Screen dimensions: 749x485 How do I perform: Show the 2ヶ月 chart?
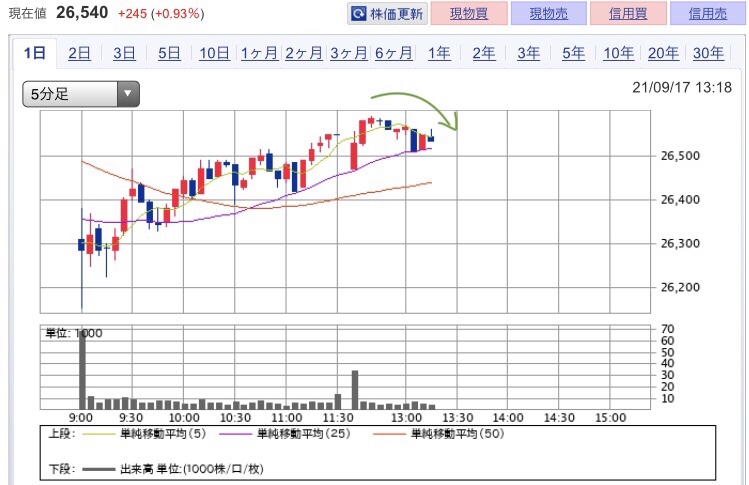(304, 53)
